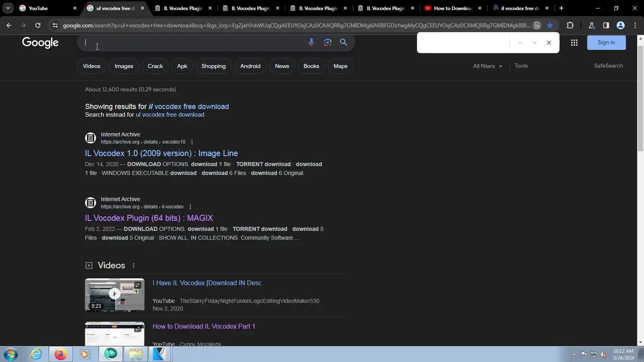
Task: Open search Tools
Action: (x=521, y=66)
